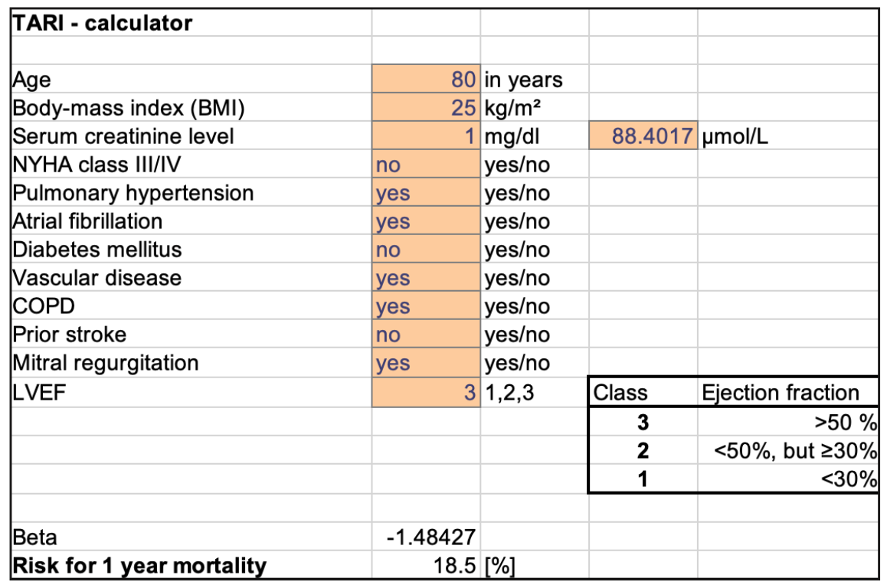
Task: Click the Ejection fraction header cell
Action: [787, 393]
